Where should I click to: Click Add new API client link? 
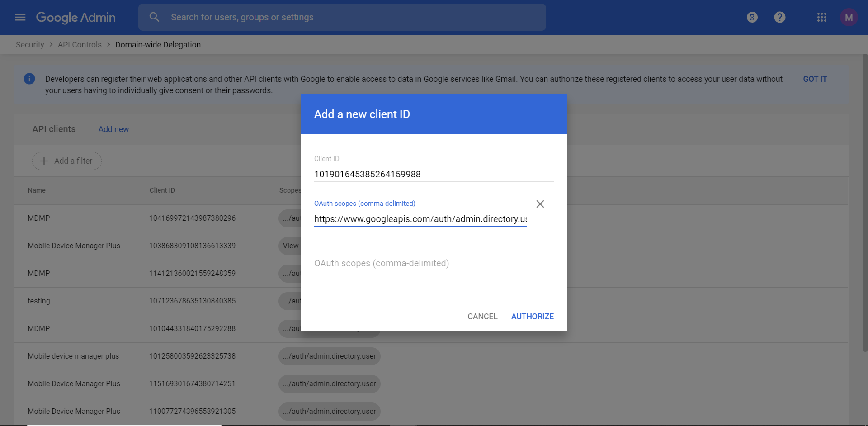click(x=113, y=129)
